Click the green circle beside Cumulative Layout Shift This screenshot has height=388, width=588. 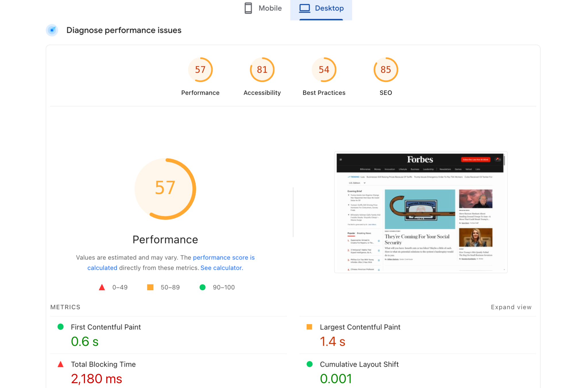[310, 364]
